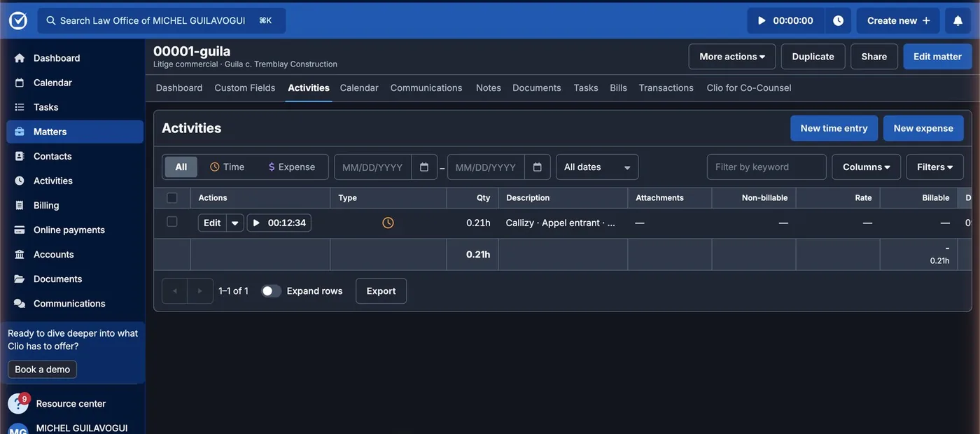980x434 pixels.
Task: Open Activities in the sidebar
Action: (x=75, y=181)
